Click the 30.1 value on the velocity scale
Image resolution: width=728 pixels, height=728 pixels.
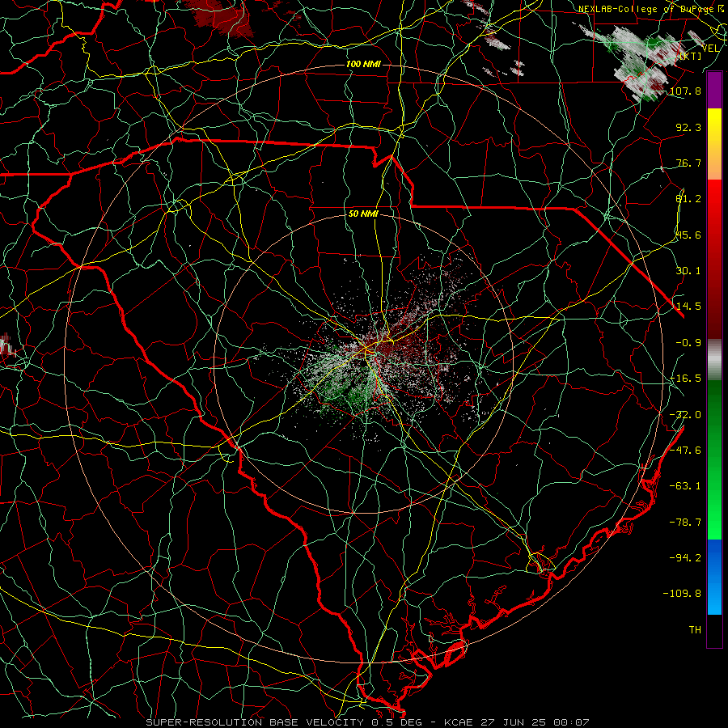tap(688, 271)
